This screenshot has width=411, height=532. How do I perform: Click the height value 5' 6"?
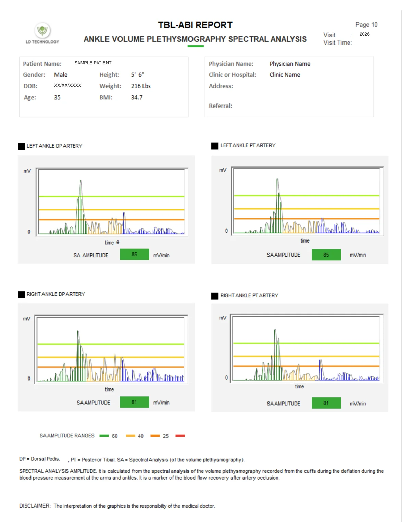138,75
